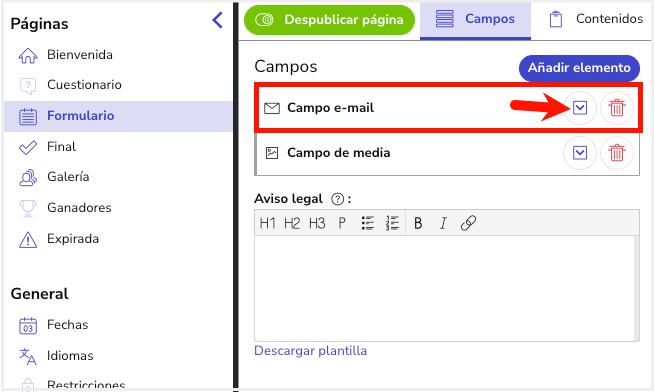This screenshot has width=654, height=392.
Task: Insert a link in the legal notice editor
Action: (468, 223)
